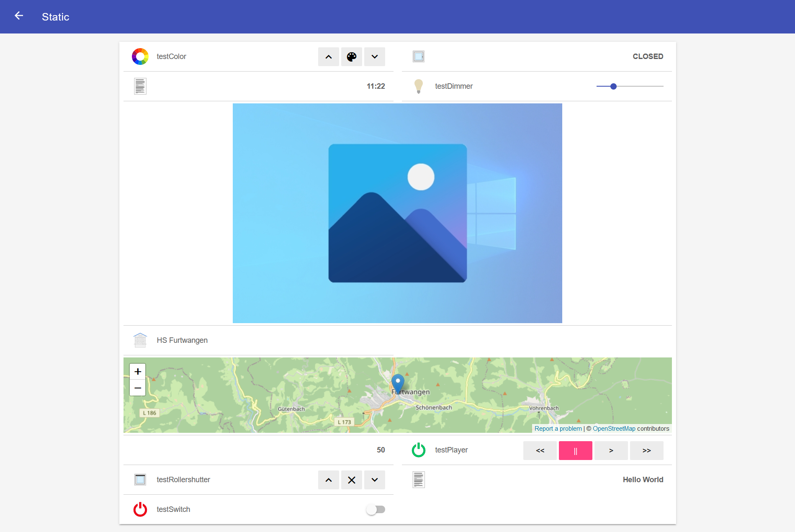Click the text icon next to 11:22
Viewport: 795px width, 532px height.
(140, 86)
